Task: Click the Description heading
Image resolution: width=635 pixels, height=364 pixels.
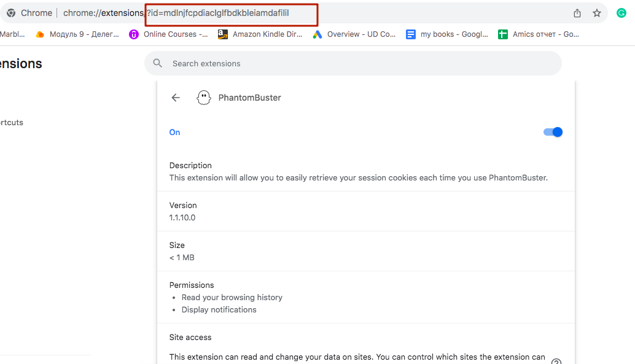Action: click(x=190, y=165)
